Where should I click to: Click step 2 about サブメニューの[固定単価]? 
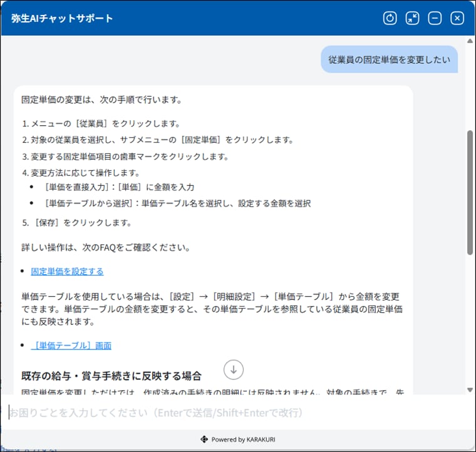[x=158, y=140]
